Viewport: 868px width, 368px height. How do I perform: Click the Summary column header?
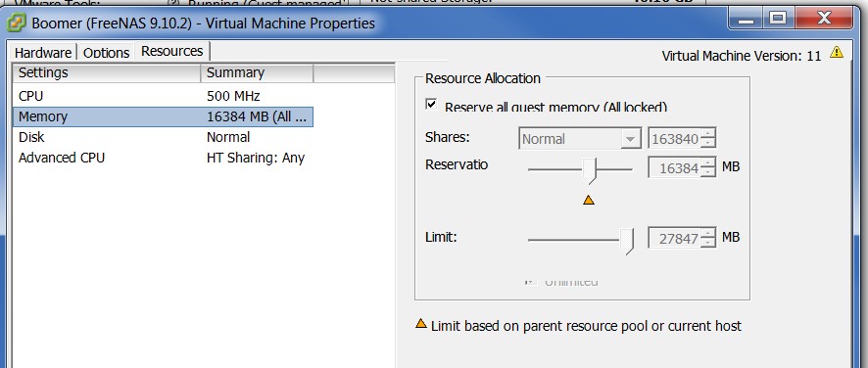point(257,73)
